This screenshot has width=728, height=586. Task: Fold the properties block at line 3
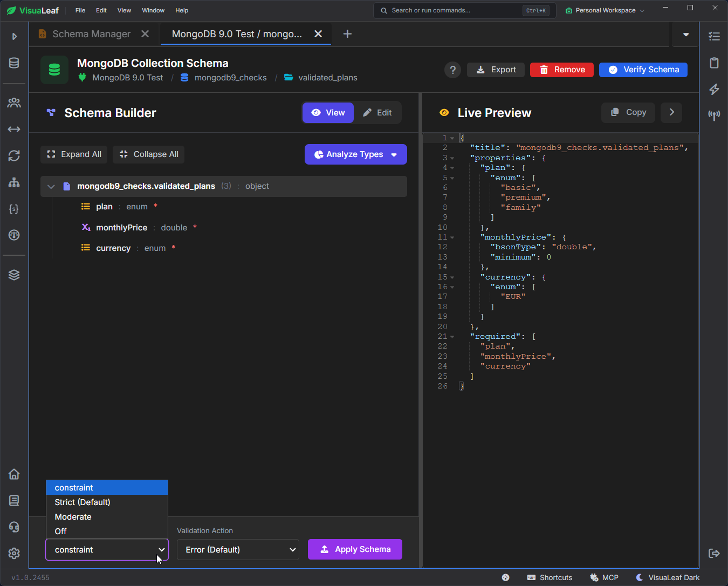452,158
